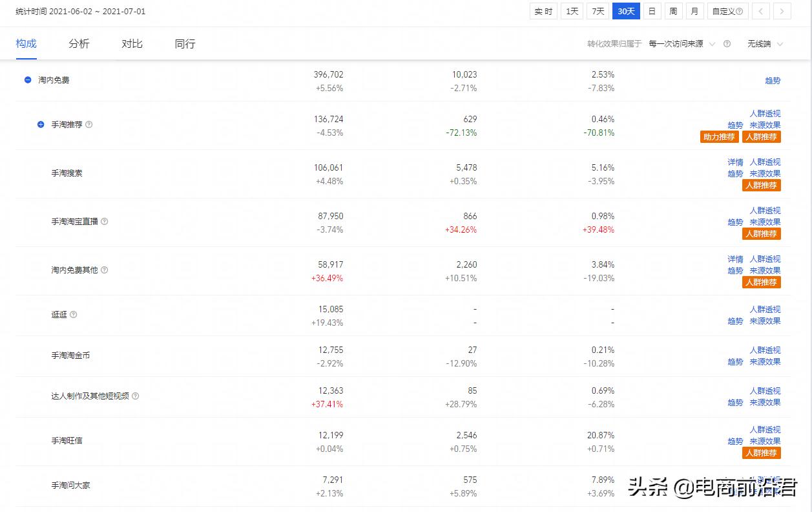This screenshot has width=812, height=512.
Task: Collapse the 淘内免费 row with minus icon
Action: pos(28,80)
